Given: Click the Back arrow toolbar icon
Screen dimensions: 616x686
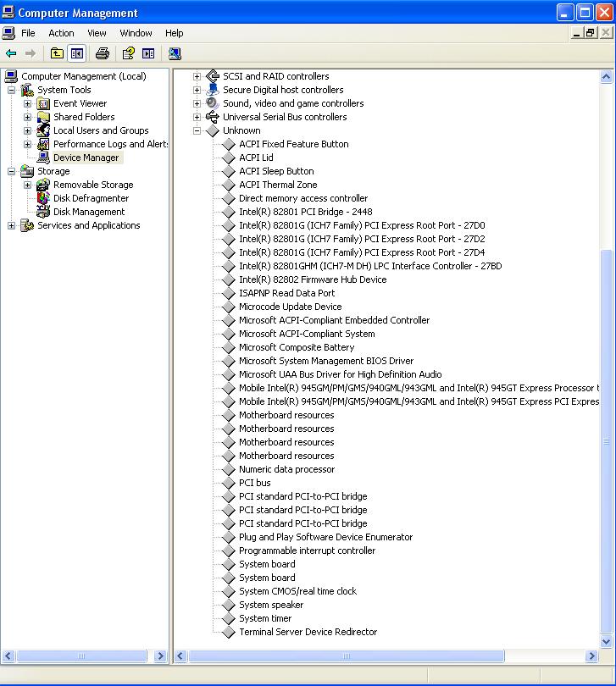Looking at the screenshot, I should click(x=11, y=53).
